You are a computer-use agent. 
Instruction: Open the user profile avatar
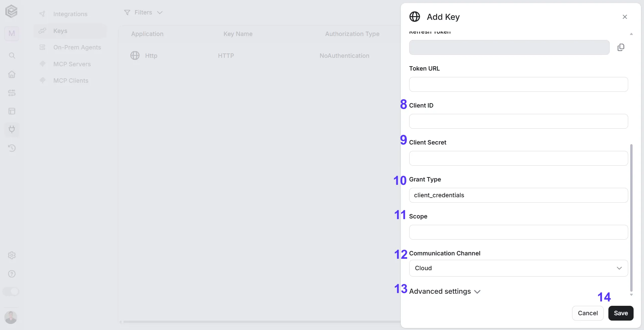click(11, 317)
